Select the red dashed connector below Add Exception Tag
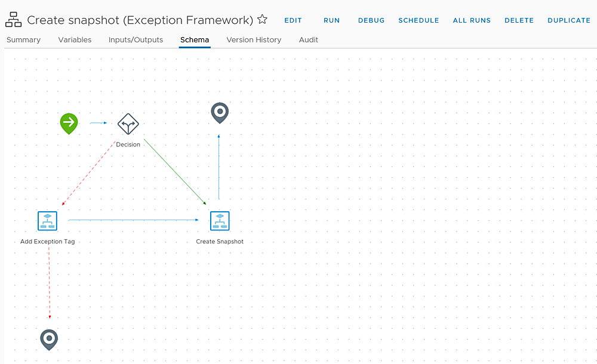The image size is (597, 364). 49,282
